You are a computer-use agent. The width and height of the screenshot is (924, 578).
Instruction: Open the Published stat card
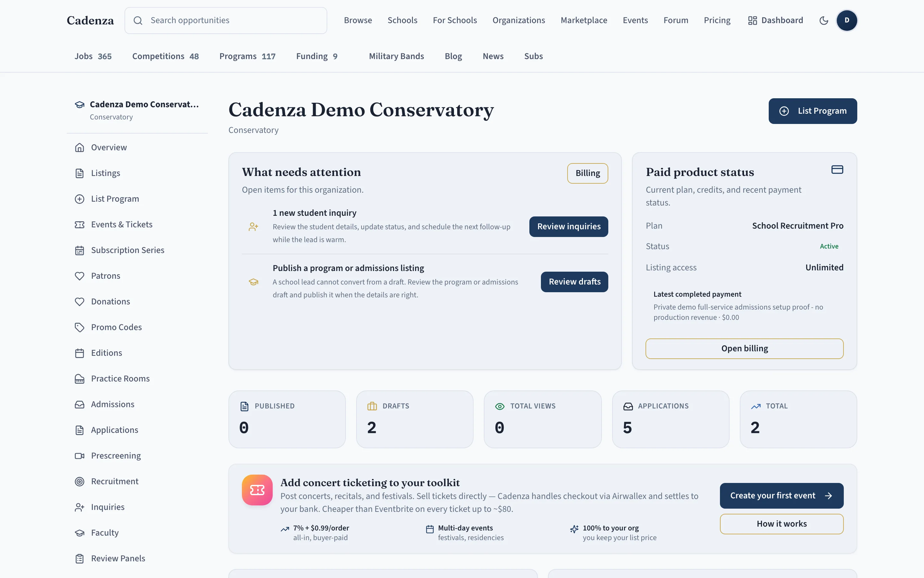[287, 419]
